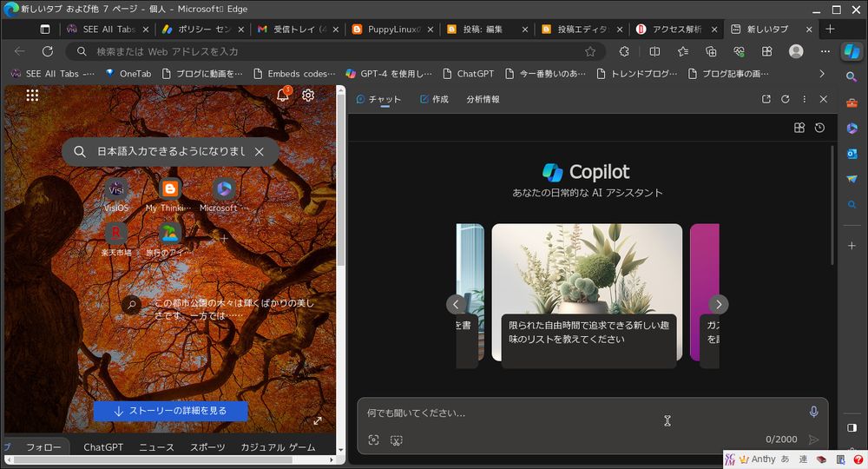The image size is (868, 469).
Task: Open the Outlook sidebar icon
Action: [852, 154]
